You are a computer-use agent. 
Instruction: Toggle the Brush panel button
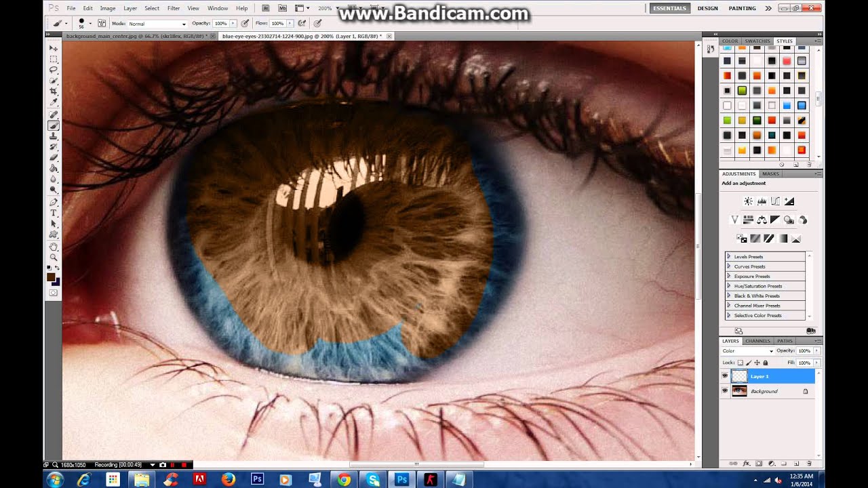102,23
